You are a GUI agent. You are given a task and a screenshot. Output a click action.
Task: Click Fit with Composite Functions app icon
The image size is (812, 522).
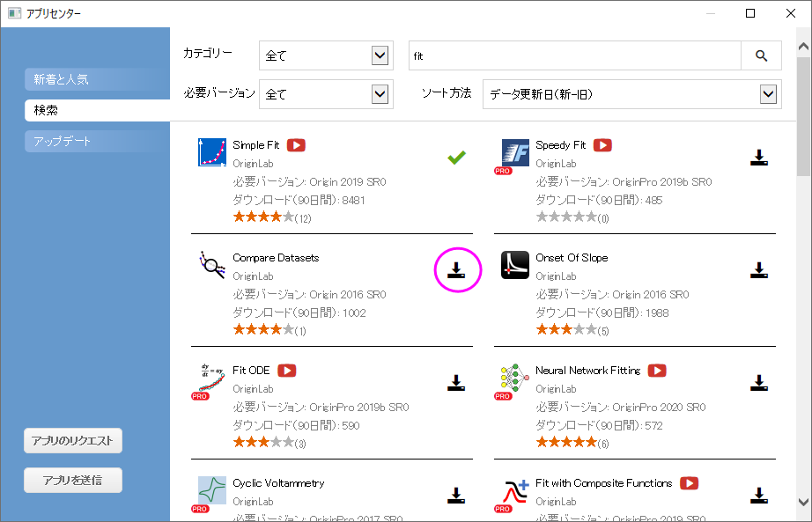pyautogui.click(x=515, y=491)
